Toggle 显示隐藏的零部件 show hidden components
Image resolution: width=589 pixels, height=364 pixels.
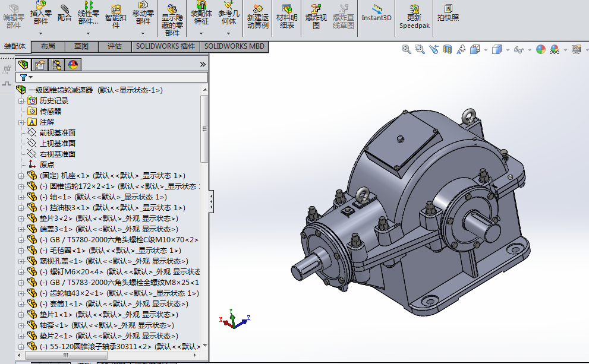(x=172, y=10)
